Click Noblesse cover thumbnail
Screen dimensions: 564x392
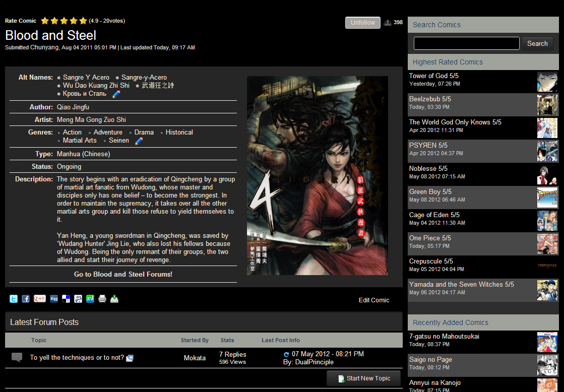(x=547, y=174)
